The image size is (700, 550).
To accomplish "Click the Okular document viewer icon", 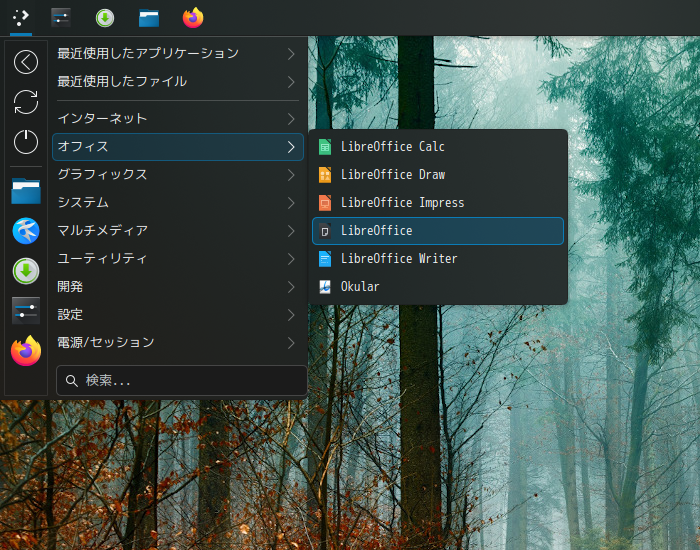I will coord(325,287).
